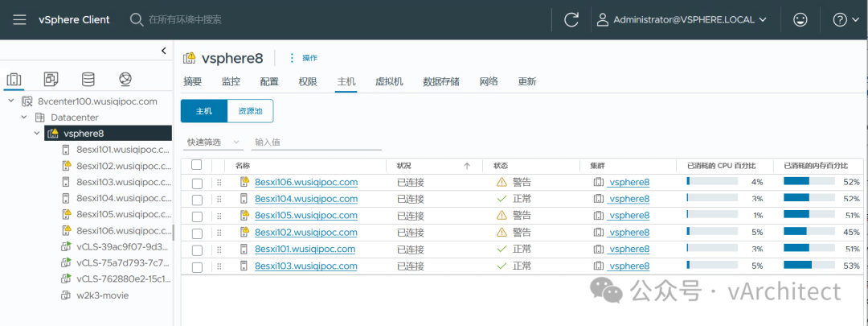Tick the checkbox for 8esxi103 row
The image size is (868, 326).
pyautogui.click(x=197, y=267)
